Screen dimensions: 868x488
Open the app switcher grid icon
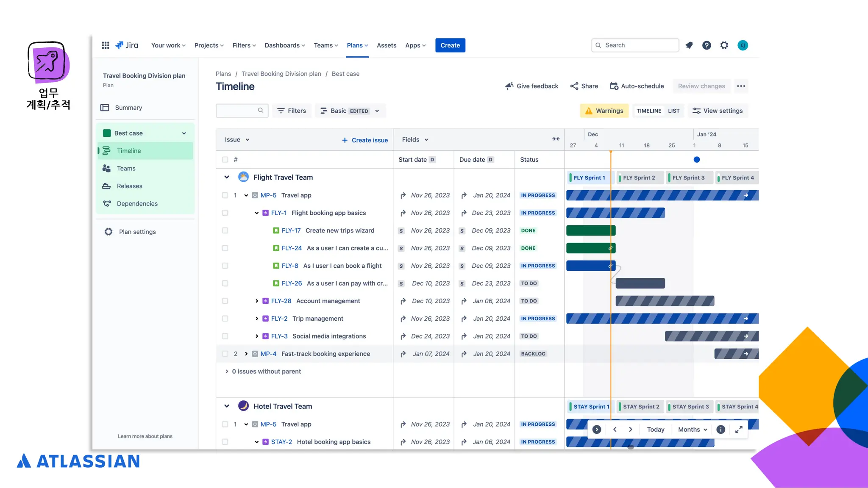tap(106, 45)
